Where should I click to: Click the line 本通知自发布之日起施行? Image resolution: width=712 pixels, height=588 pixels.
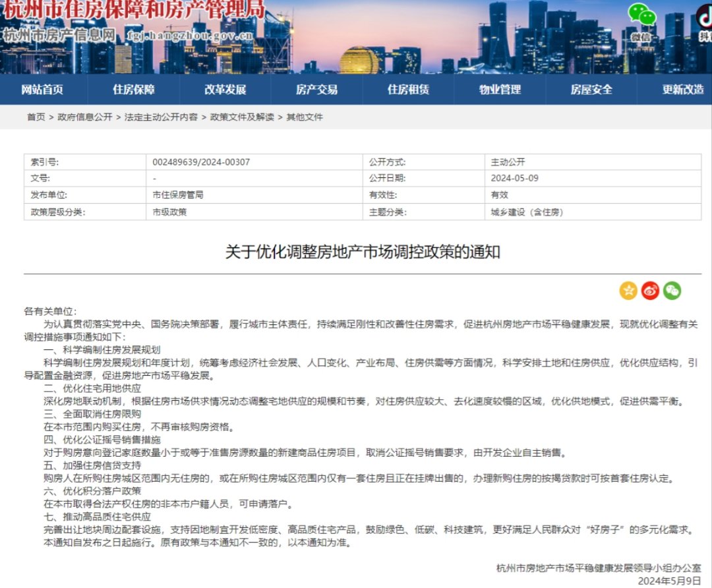coord(199,543)
